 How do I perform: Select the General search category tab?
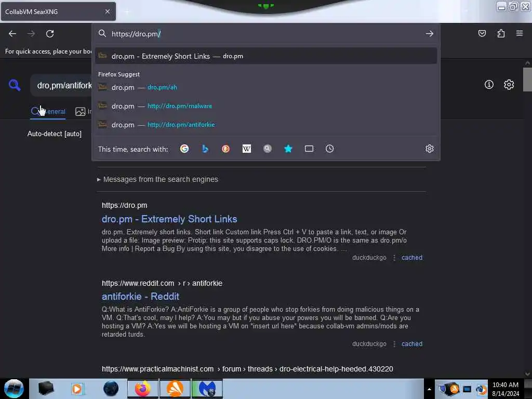[48, 111]
